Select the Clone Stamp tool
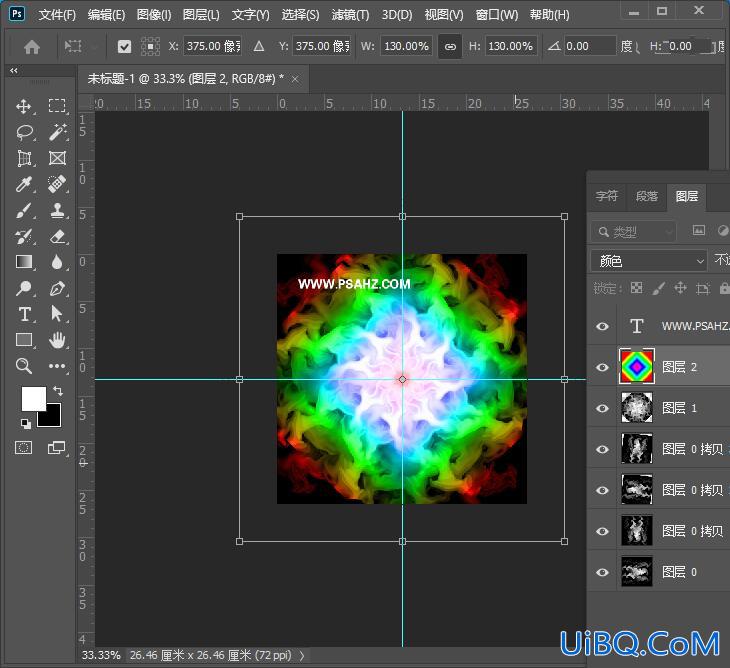Screen dimensions: 730x668 [57, 210]
